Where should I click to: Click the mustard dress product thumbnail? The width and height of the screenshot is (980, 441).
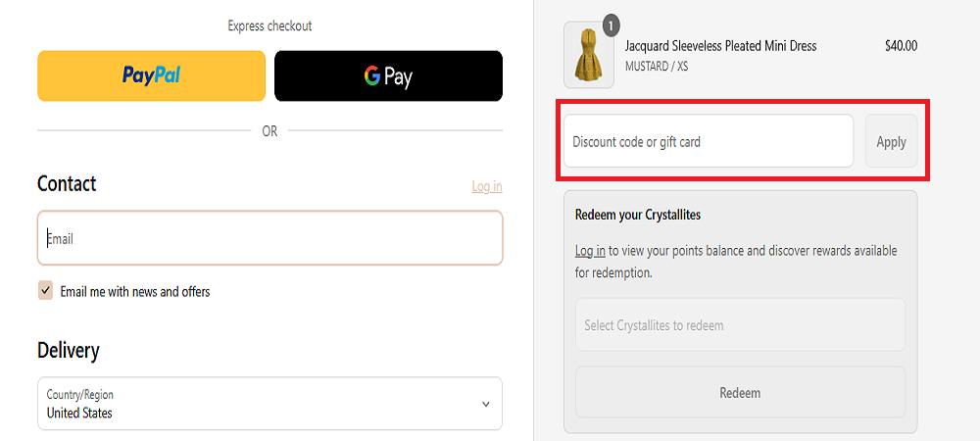point(588,55)
